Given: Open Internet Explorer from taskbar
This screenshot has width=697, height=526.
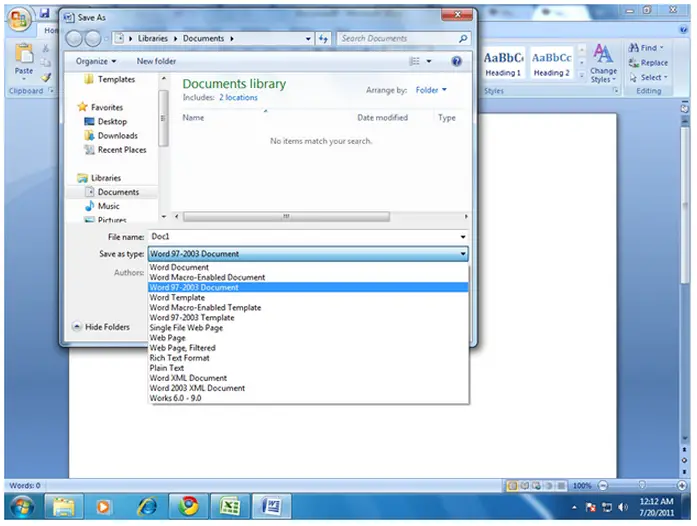Looking at the screenshot, I should 147,506.
